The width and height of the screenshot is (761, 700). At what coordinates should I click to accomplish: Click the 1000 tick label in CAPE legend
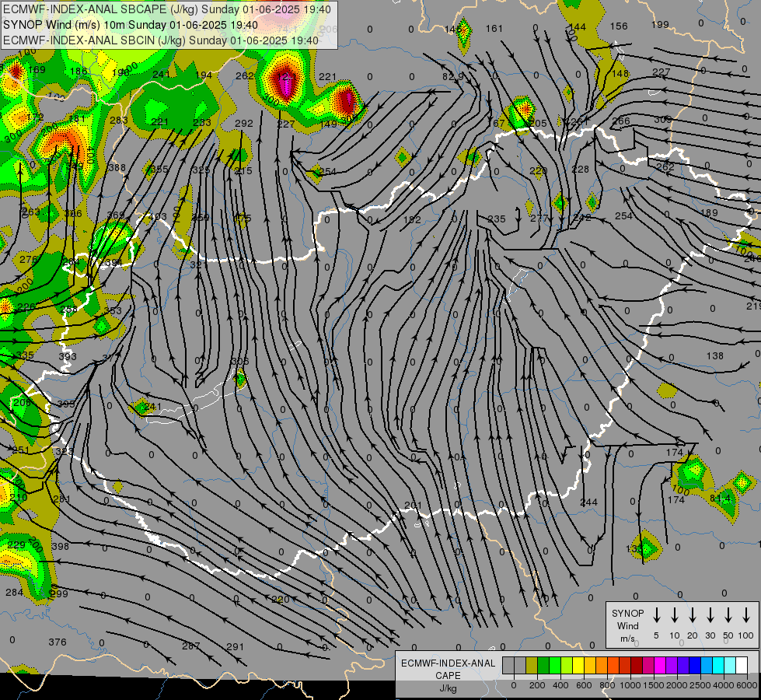(x=630, y=685)
